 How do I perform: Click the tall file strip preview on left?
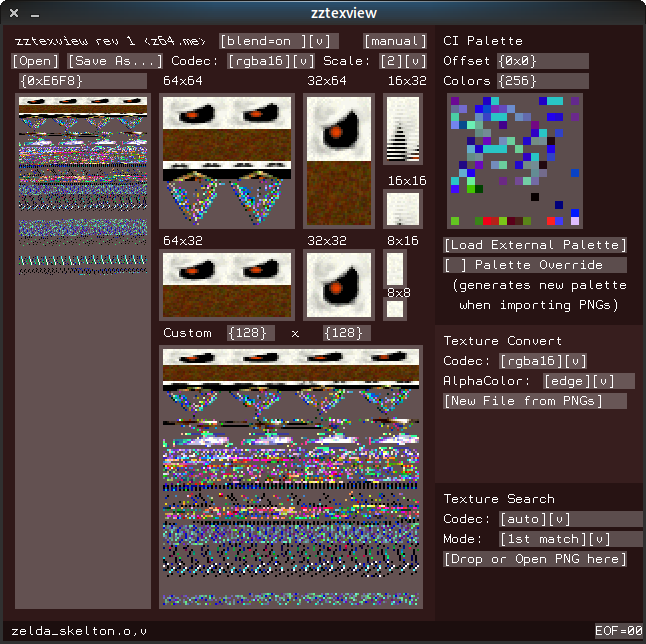(x=83, y=351)
